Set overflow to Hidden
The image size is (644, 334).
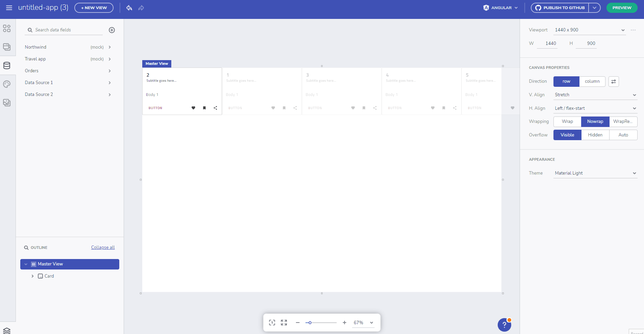click(595, 135)
